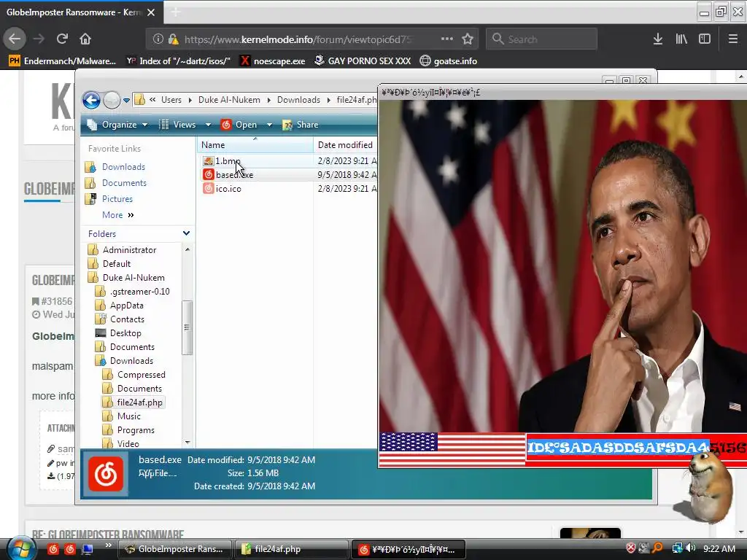Click the Open toolbar button

(239, 125)
